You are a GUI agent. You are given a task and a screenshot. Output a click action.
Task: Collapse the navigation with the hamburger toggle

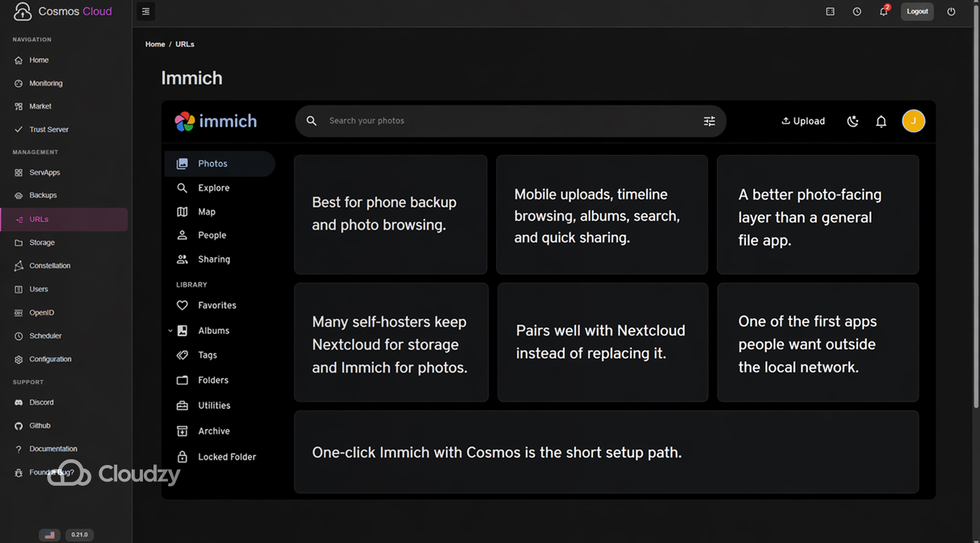tap(146, 11)
